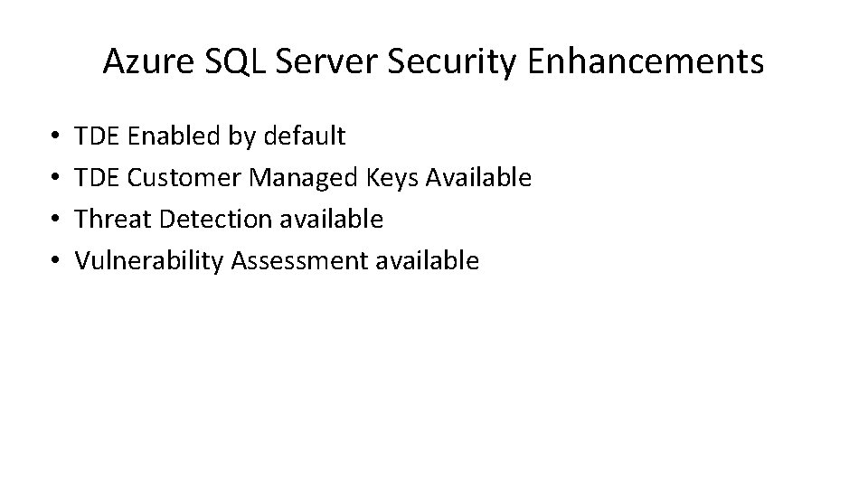The image size is (868, 488).
Task: Click the word 'Vulnerability' in fourth bullet
Action: 149,261
